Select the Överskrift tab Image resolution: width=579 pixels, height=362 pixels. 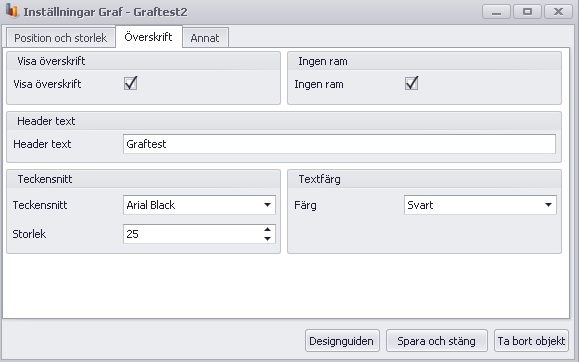(x=148, y=37)
